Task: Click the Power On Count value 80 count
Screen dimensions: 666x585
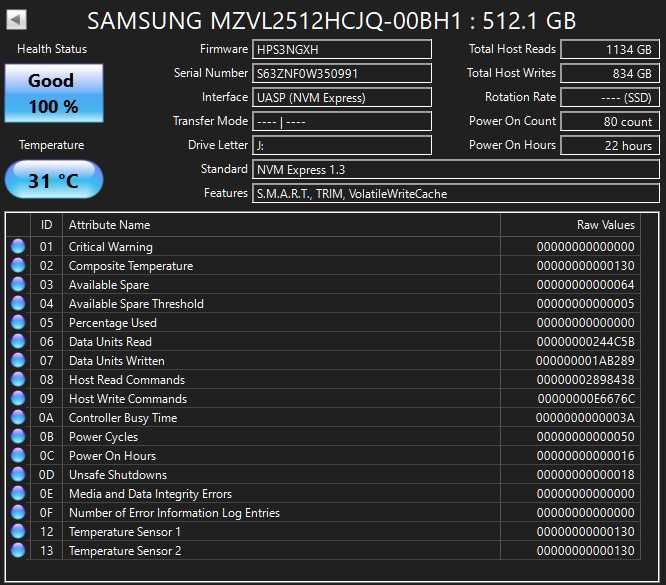Action: pos(610,122)
